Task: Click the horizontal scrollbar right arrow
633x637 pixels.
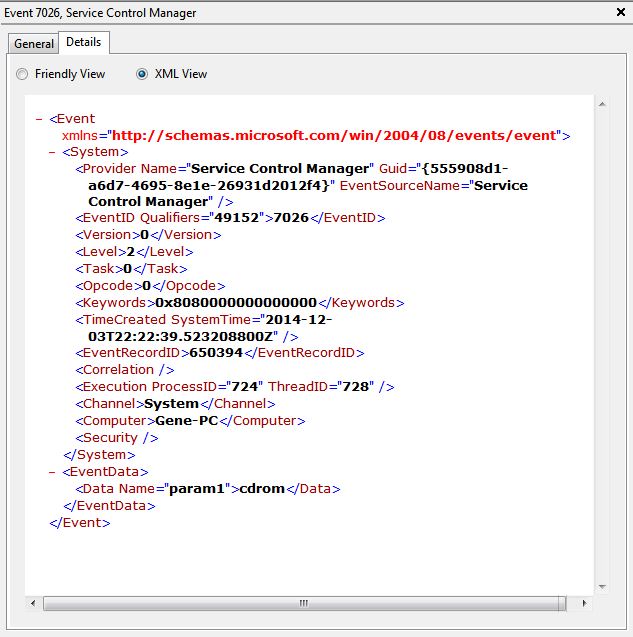Action: point(584,603)
